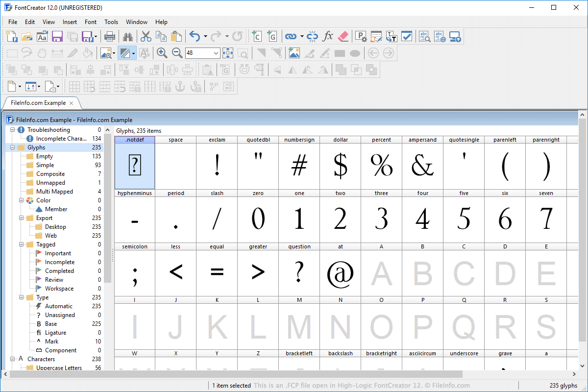Open the sort order dropdown arrow
Image resolution: width=588 pixels, height=392 pixels.
[x=38, y=87]
